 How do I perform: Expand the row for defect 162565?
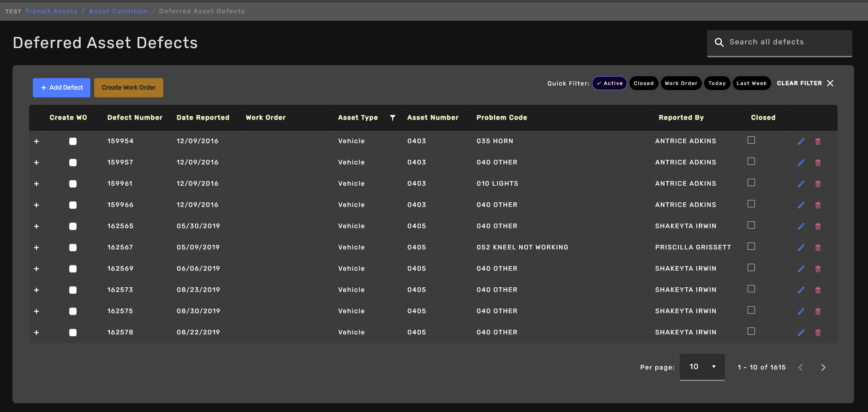click(36, 226)
